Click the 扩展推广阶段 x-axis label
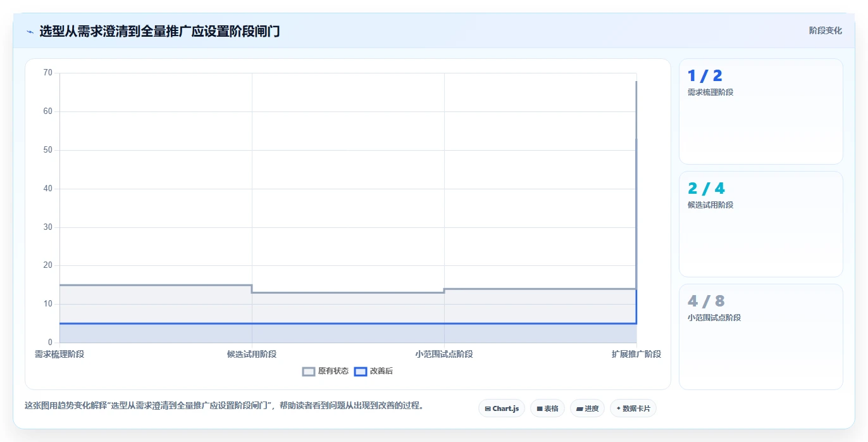 (636, 354)
